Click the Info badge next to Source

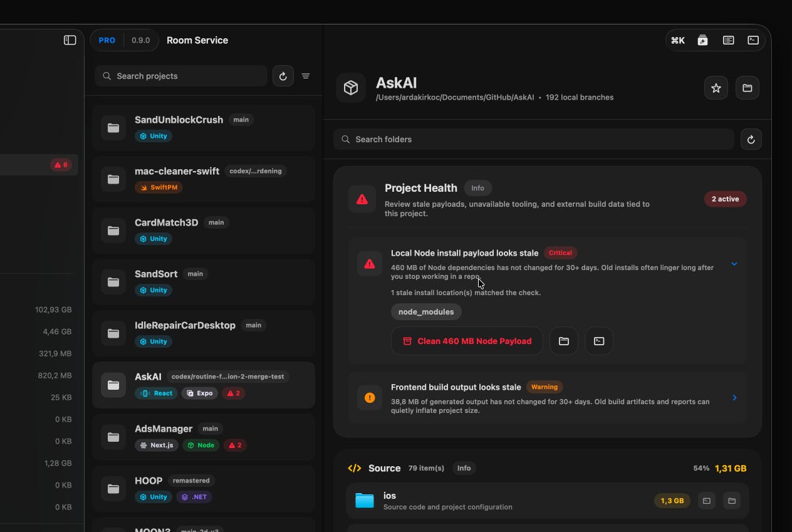pyautogui.click(x=464, y=468)
